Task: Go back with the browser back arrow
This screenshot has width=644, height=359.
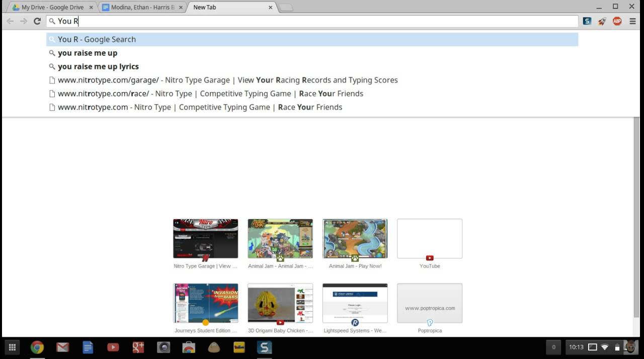Action: (10, 21)
